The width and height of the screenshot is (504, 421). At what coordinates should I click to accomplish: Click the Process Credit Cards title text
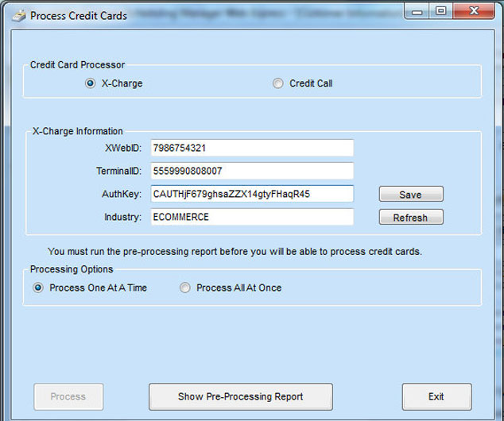click(79, 16)
